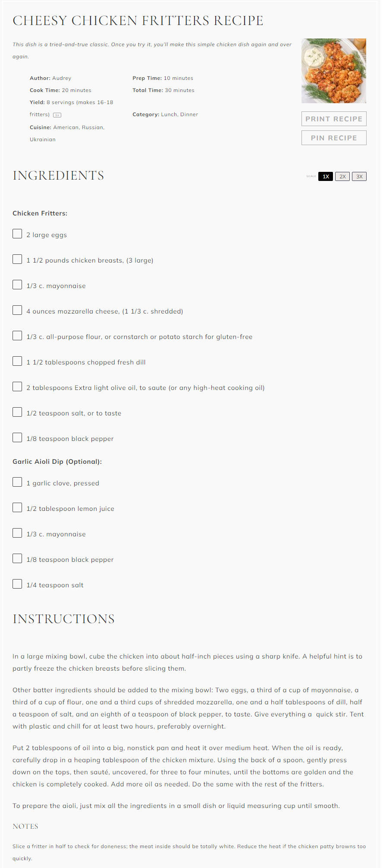This screenshot has height=868, width=383.
Task: Open the Dinner category link
Action: click(x=189, y=114)
